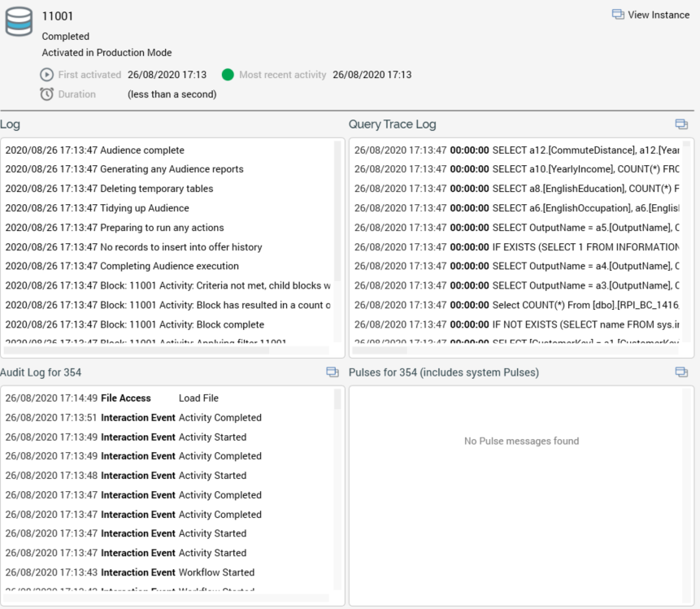The image size is (700, 609).
Task: Click the Log panel vertical scrollbar
Action: coord(337,211)
